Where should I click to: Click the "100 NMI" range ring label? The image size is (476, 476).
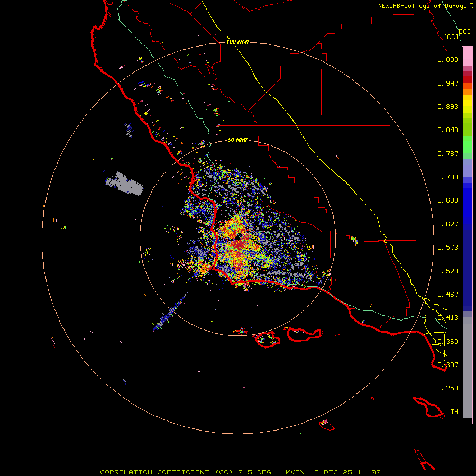[x=237, y=42]
